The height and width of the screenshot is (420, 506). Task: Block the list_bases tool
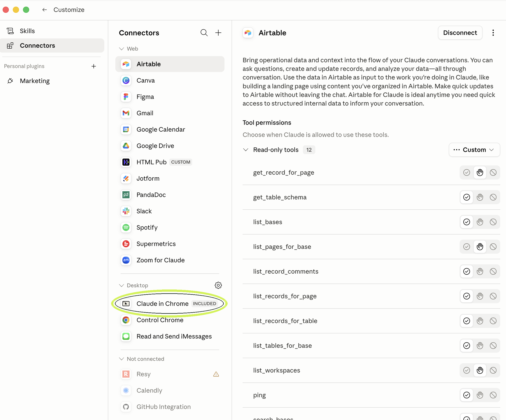[x=493, y=222]
